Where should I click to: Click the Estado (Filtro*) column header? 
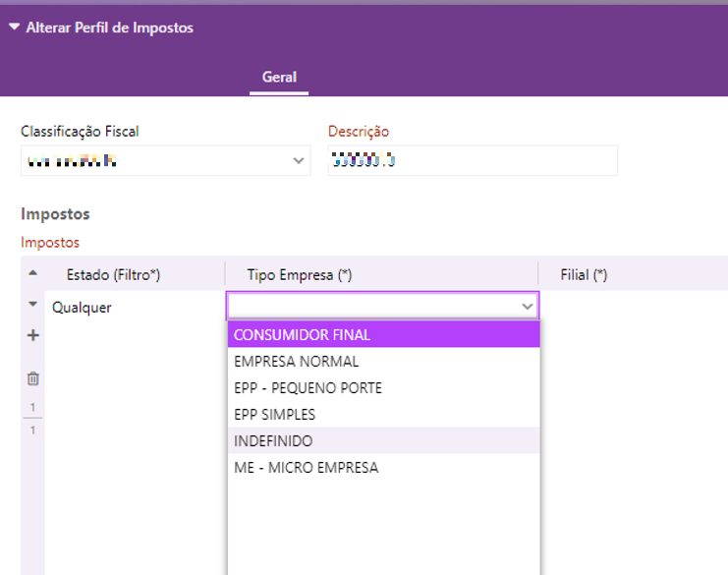pos(112,275)
